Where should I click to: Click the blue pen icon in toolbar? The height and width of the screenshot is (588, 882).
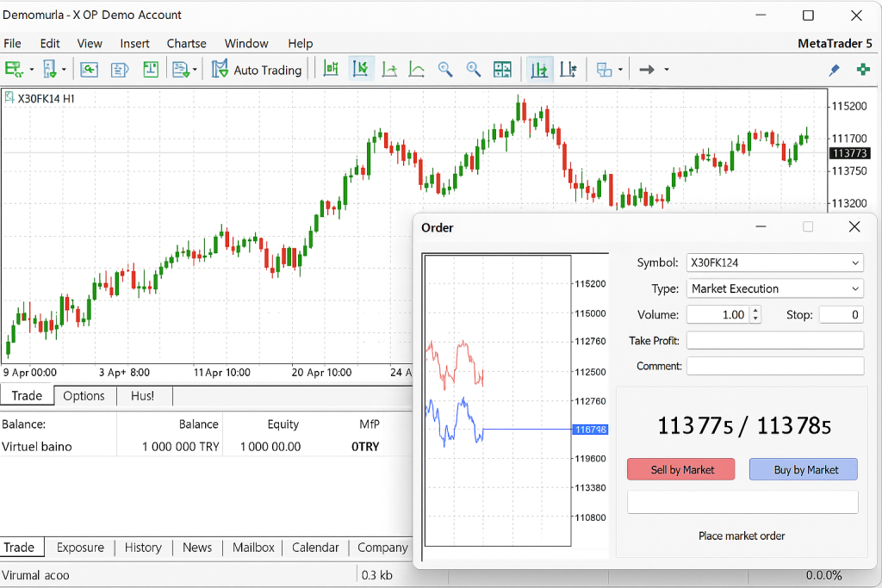(834, 70)
